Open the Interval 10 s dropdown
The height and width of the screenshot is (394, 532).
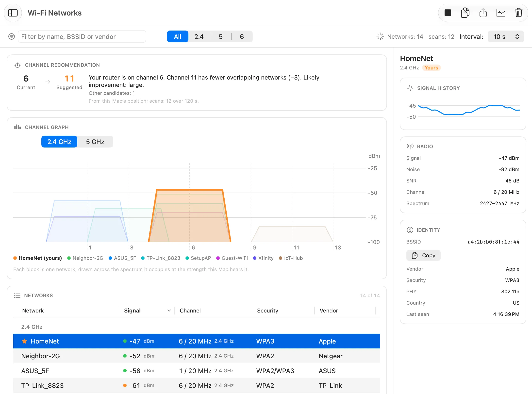pos(506,37)
